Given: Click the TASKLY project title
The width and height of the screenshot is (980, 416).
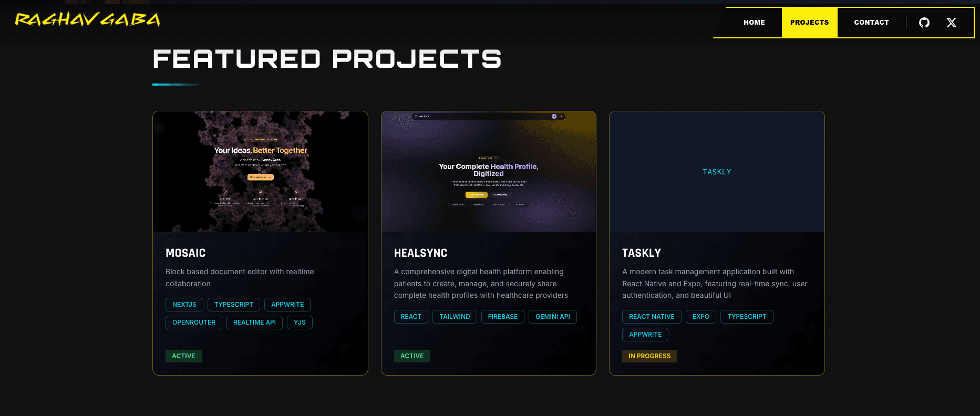Looking at the screenshot, I should (641, 253).
